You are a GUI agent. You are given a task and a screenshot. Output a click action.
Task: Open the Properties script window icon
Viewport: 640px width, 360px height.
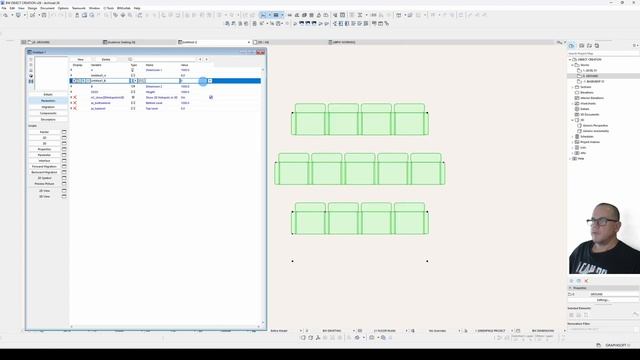pyautogui.click(x=64, y=149)
